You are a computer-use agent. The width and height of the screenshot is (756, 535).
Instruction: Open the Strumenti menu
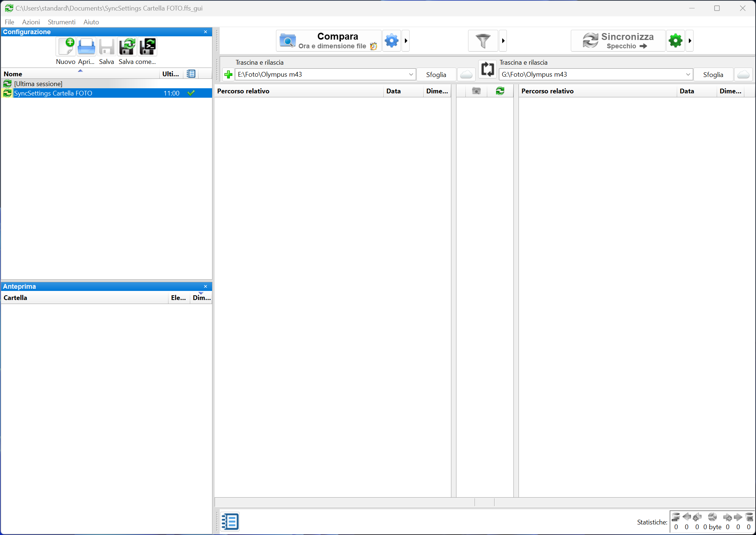point(61,22)
